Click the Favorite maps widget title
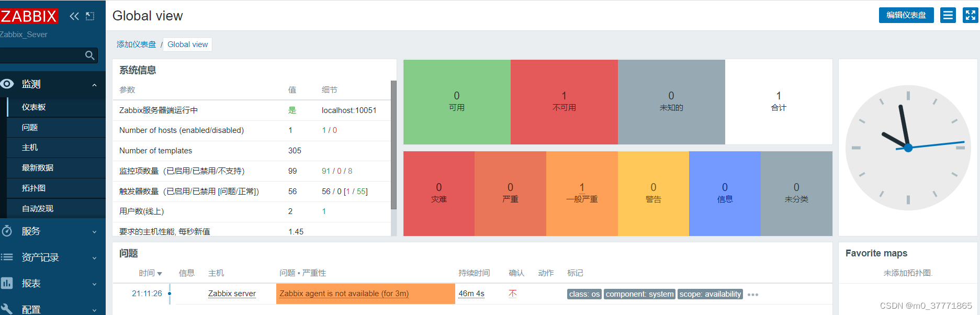 tap(876, 253)
